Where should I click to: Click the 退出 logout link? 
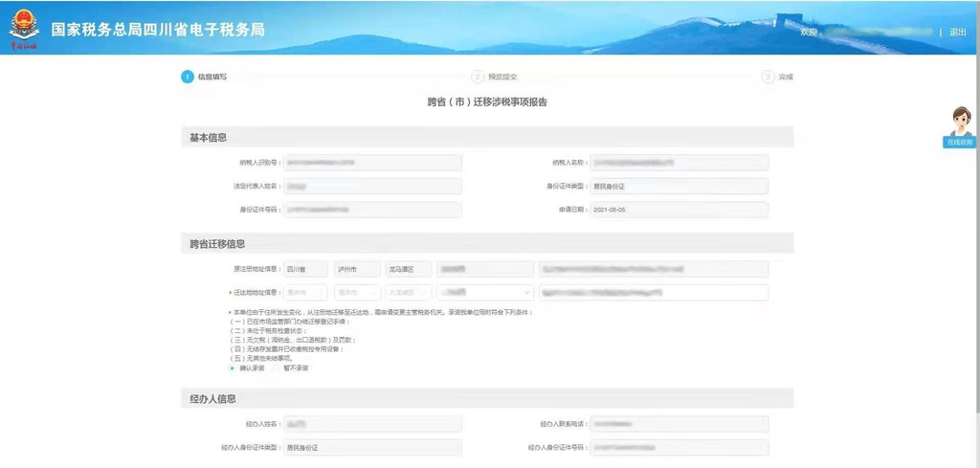coord(957,32)
